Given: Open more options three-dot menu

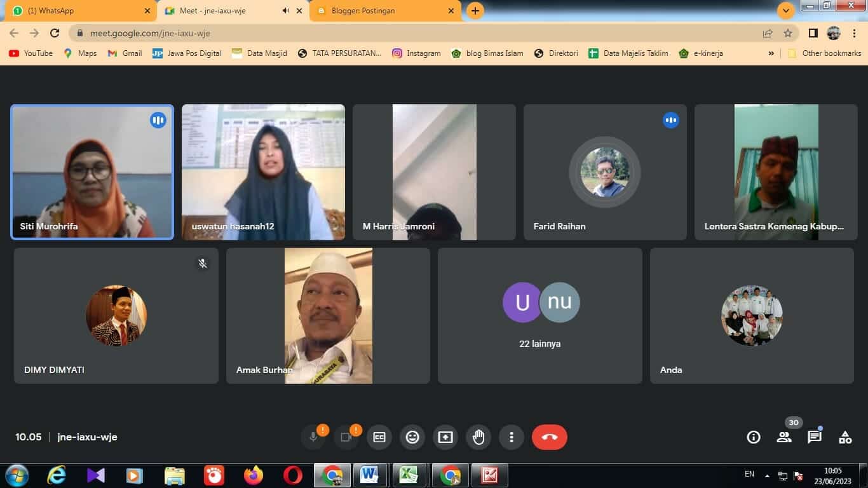Looking at the screenshot, I should 512,437.
